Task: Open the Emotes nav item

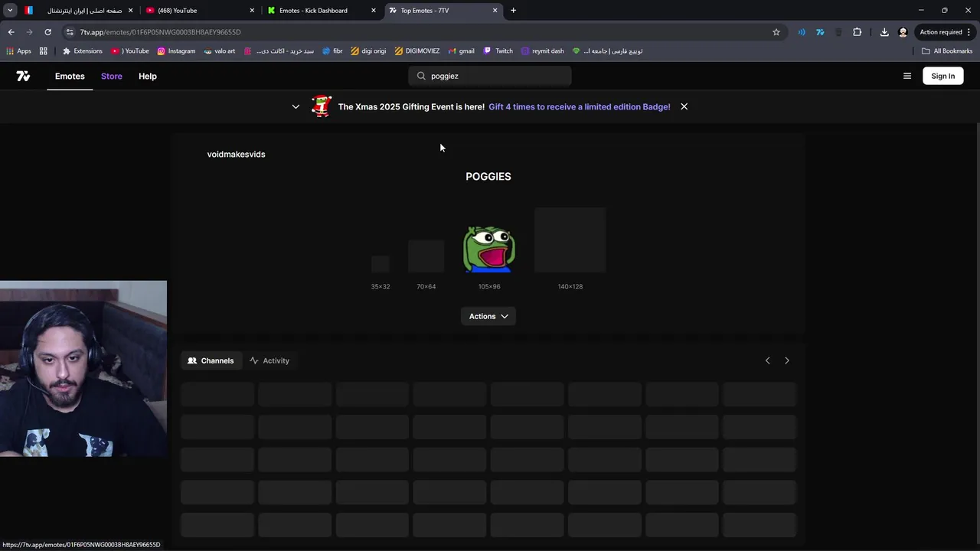Action: point(70,76)
